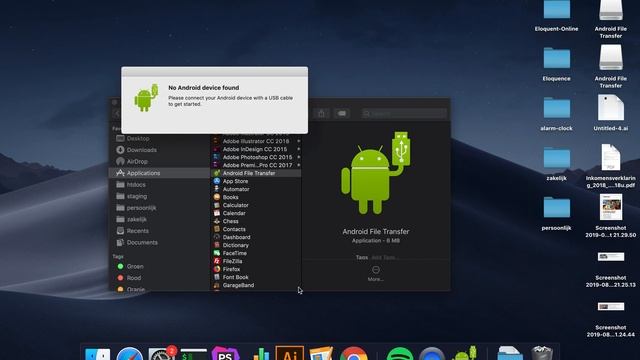Launch PhpStorm from the Dock
640x360 pixels.
click(225, 354)
